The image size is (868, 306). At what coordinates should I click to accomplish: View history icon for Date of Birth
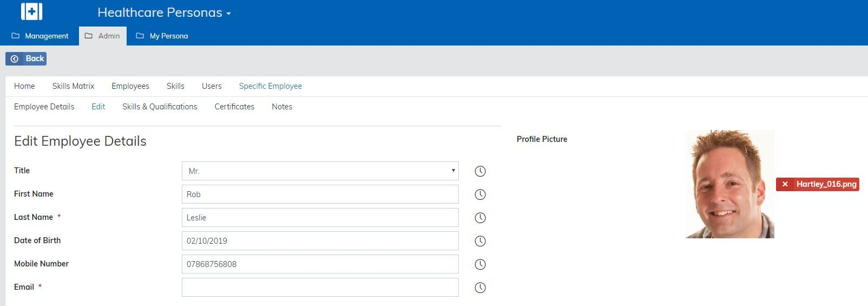coord(480,241)
